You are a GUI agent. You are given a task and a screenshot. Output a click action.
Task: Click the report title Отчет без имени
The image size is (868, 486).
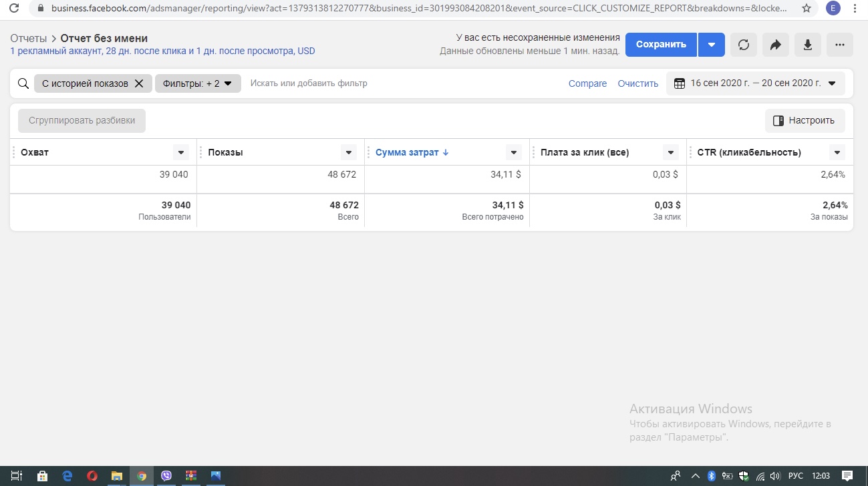coord(104,39)
